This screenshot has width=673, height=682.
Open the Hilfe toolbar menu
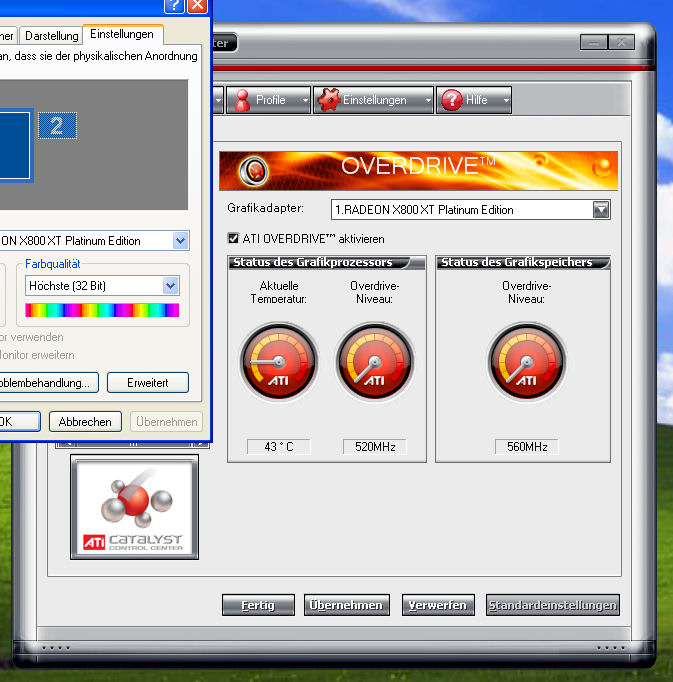pos(474,100)
